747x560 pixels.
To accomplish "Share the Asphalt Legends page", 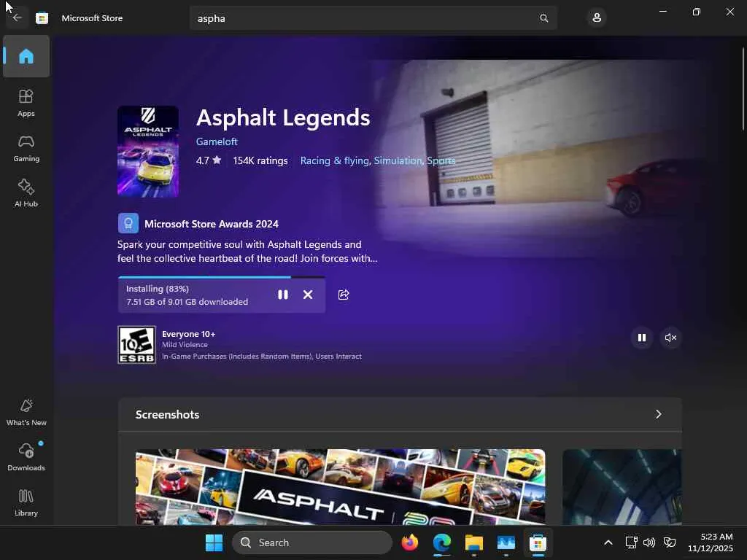I will pos(344,295).
